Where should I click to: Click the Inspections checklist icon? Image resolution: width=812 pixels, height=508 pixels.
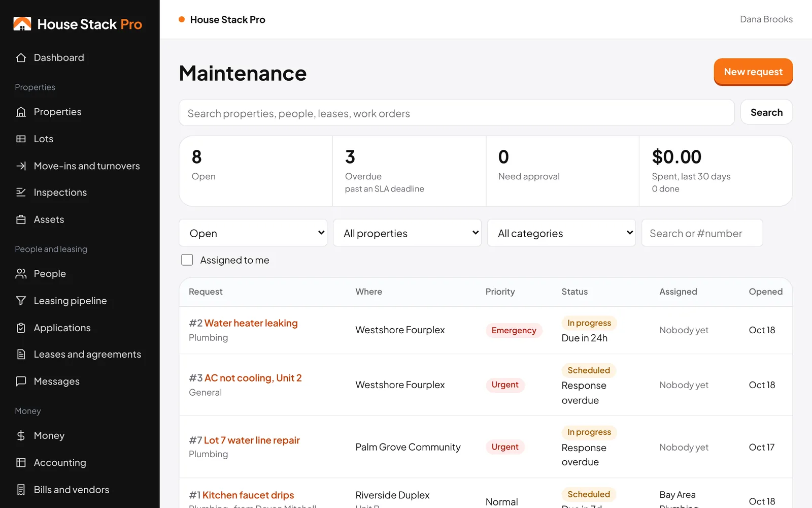point(21,192)
